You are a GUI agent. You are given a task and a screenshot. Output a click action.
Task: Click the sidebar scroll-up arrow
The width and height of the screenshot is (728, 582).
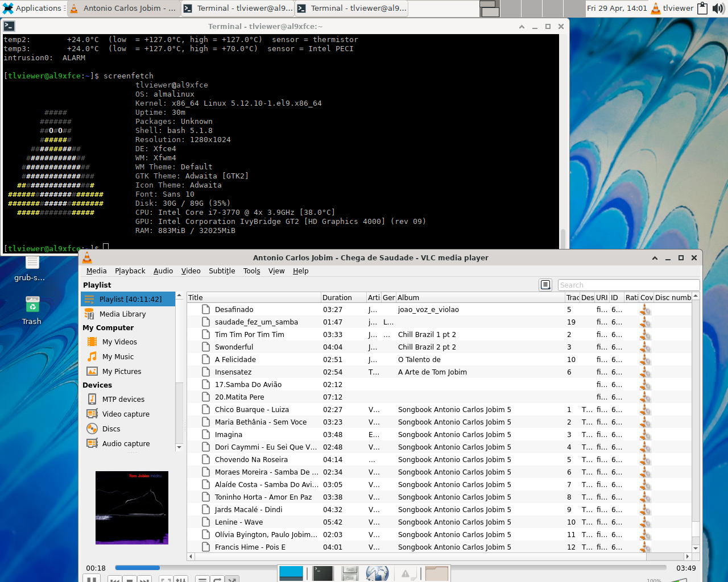(179, 296)
